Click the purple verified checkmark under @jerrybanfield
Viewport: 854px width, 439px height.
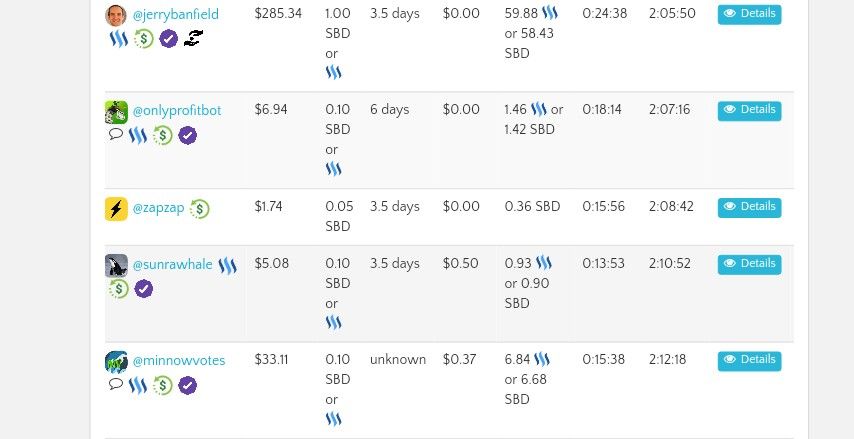(168, 39)
